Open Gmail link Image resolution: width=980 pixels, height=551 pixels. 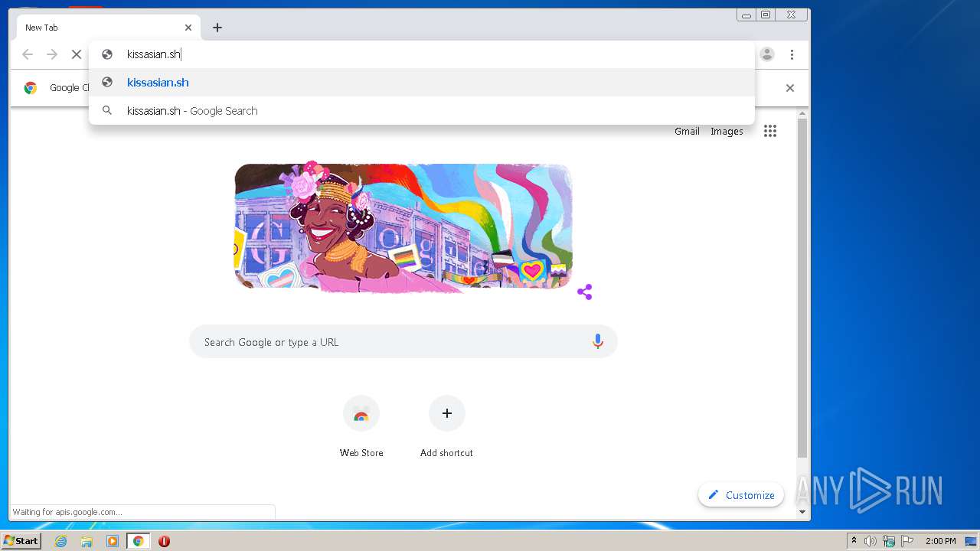coord(687,132)
